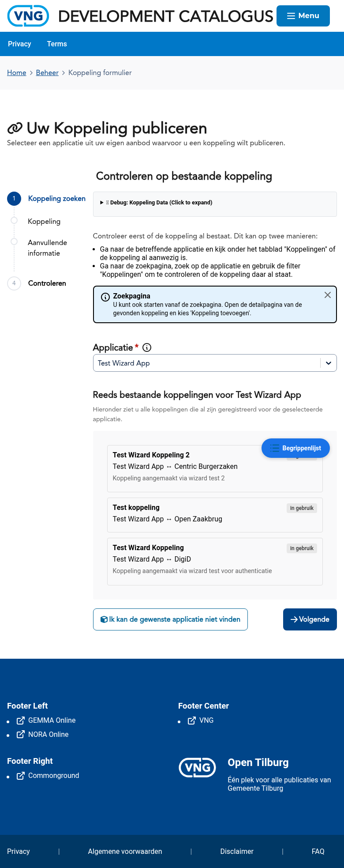Click the list icon on the Begrippenlijst button
The image size is (344, 868).
point(275,448)
